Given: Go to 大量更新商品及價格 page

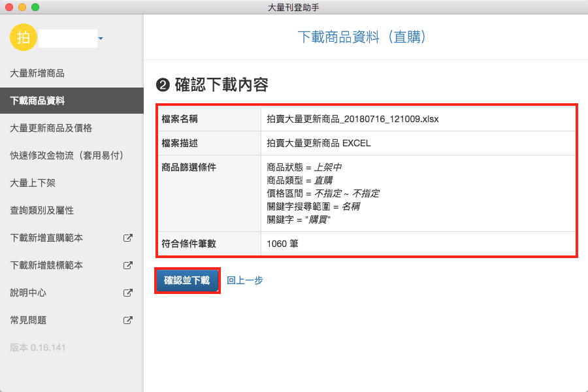Looking at the screenshot, I should click(51, 128).
